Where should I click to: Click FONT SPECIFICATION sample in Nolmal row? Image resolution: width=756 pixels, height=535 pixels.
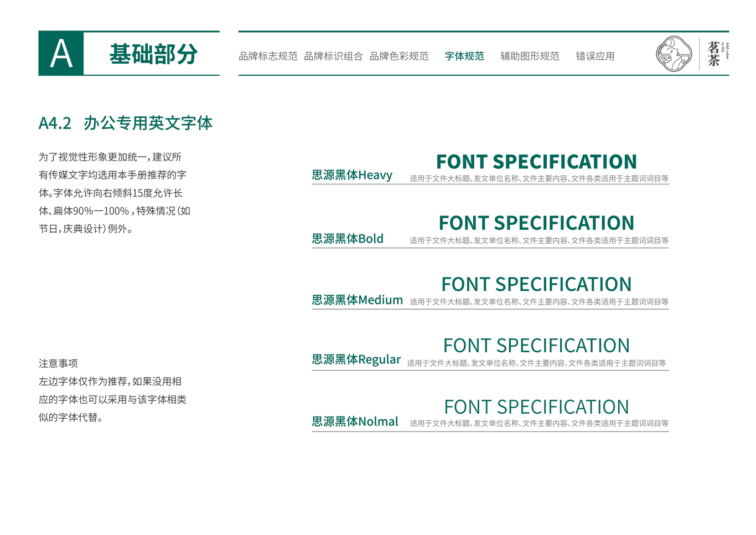click(x=536, y=408)
